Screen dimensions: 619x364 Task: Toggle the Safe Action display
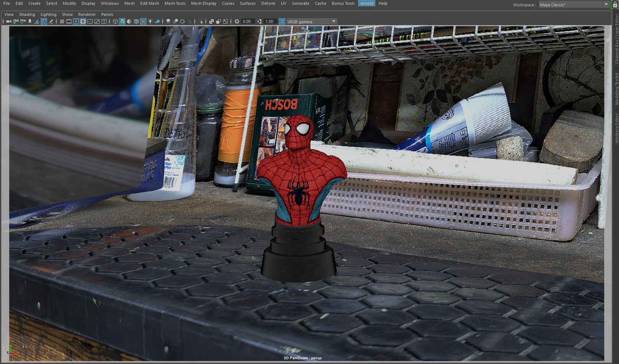pyautogui.click(x=97, y=21)
